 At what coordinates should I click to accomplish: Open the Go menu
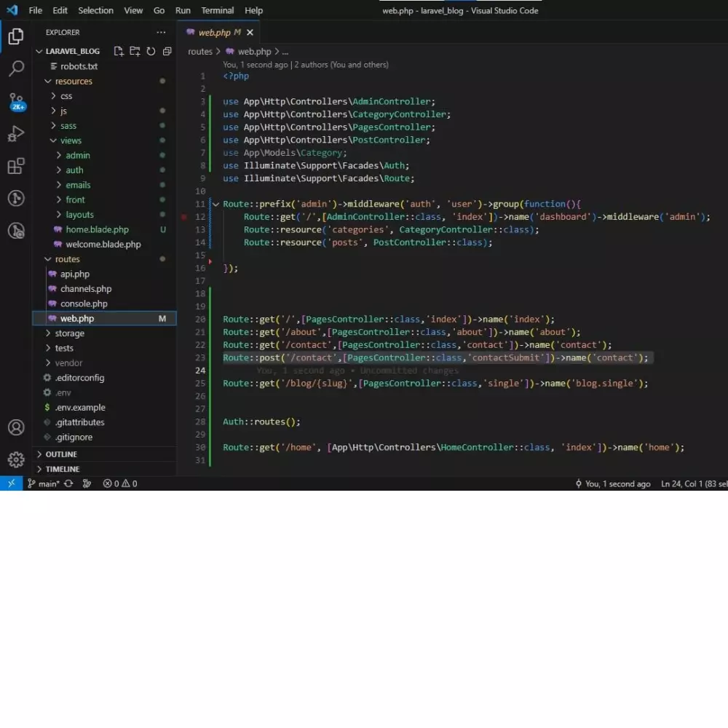[x=159, y=10]
